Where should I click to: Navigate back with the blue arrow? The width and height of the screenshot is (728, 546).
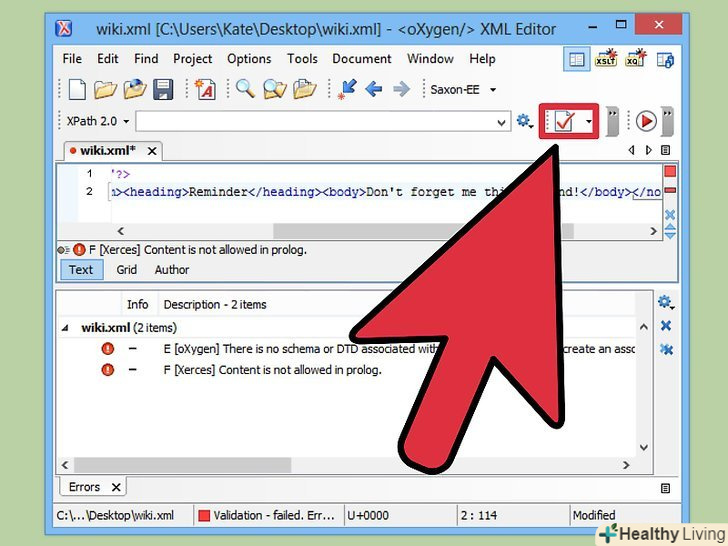[374, 89]
